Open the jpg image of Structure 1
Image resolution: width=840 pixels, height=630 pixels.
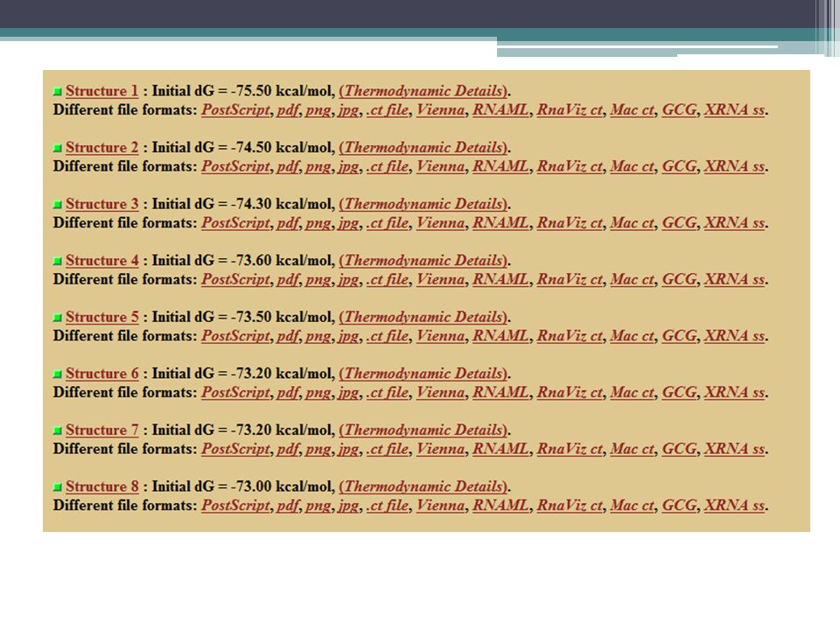(348, 111)
